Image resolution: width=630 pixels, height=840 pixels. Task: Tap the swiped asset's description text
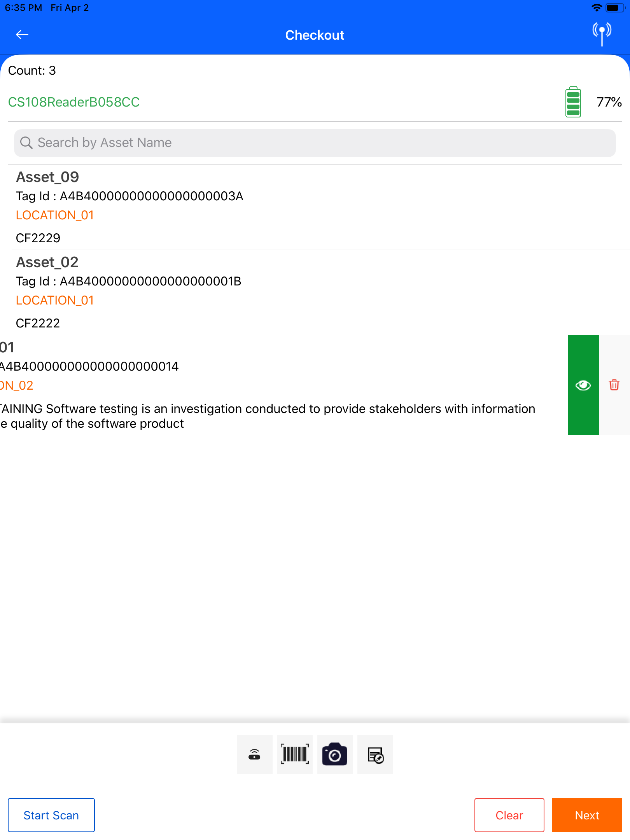[268, 416]
